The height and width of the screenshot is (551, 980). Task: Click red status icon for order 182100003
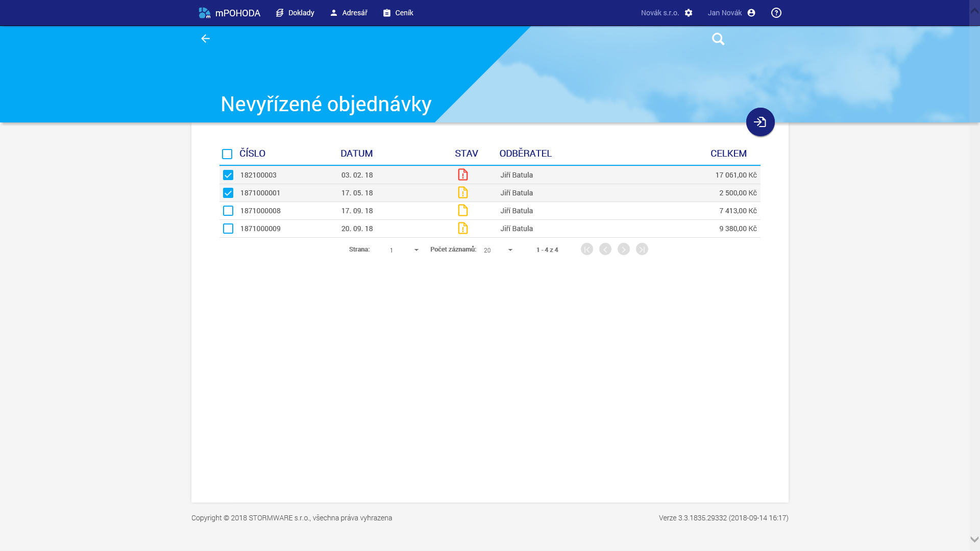point(463,174)
